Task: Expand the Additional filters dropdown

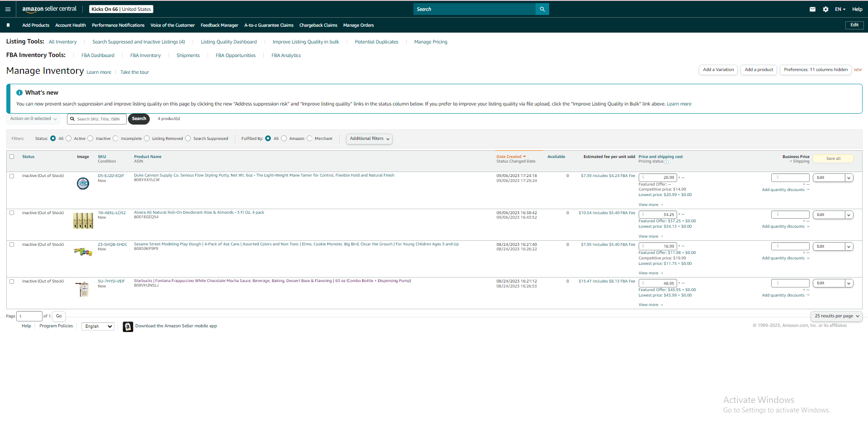Action: [x=369, y=139]
